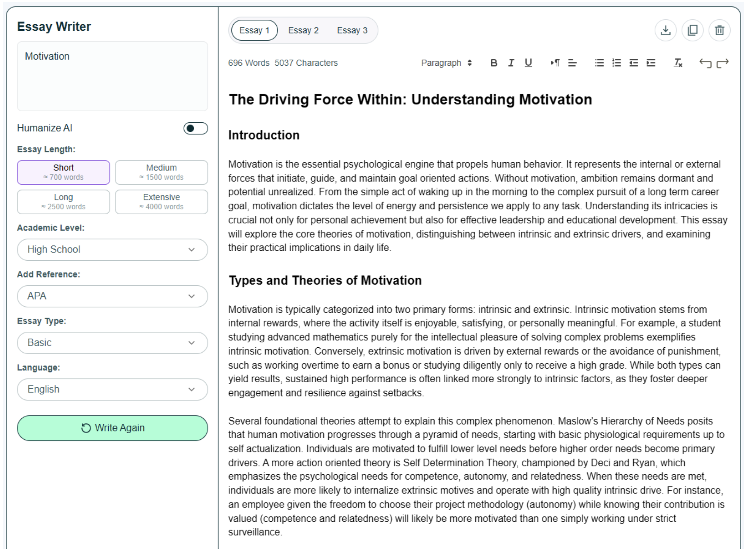The width and height of the screenshot is (747, 560).
Task: Undo the last edit
Action: 705,63
